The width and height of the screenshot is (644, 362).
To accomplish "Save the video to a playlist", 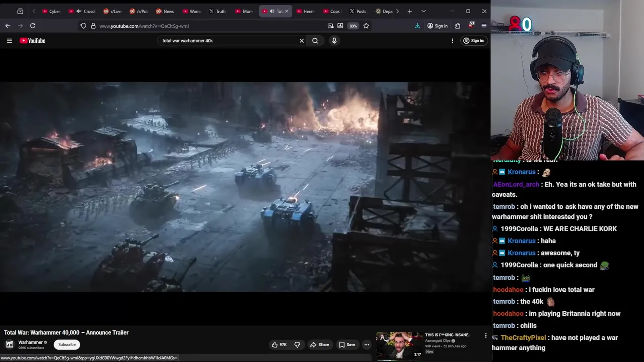I will 347,345.
